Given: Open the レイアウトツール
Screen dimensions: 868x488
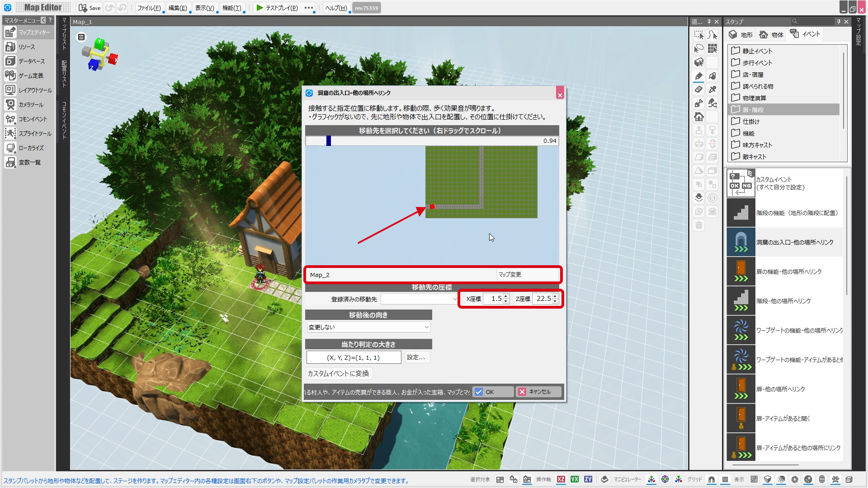Looking at the screenshot, I should 29,90.
